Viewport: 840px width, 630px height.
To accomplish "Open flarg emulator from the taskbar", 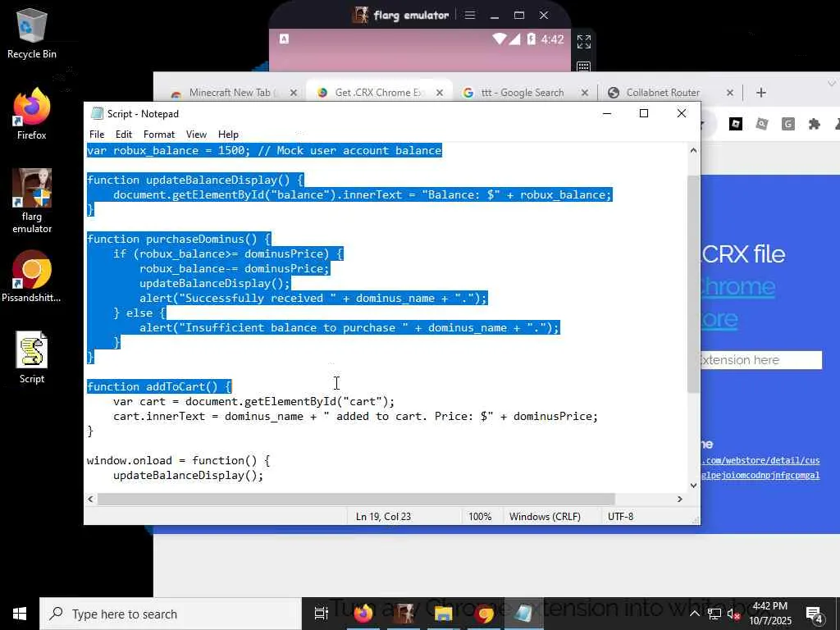I will coord(404,614).
